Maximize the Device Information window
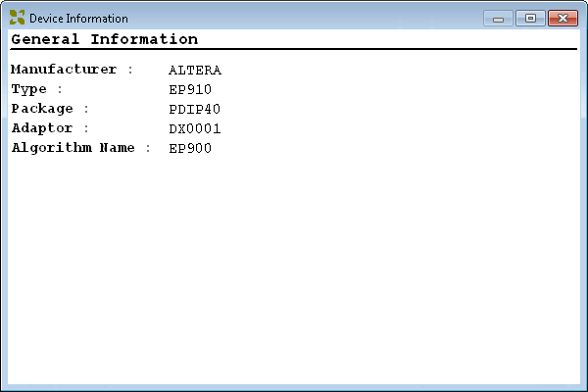The image size is (588, 392). pos(530,18)
